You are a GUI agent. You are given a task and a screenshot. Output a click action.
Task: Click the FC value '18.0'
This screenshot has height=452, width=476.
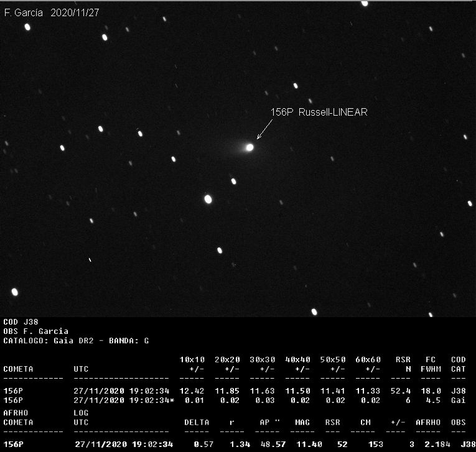pyautogui.click(x=431, y=391)
